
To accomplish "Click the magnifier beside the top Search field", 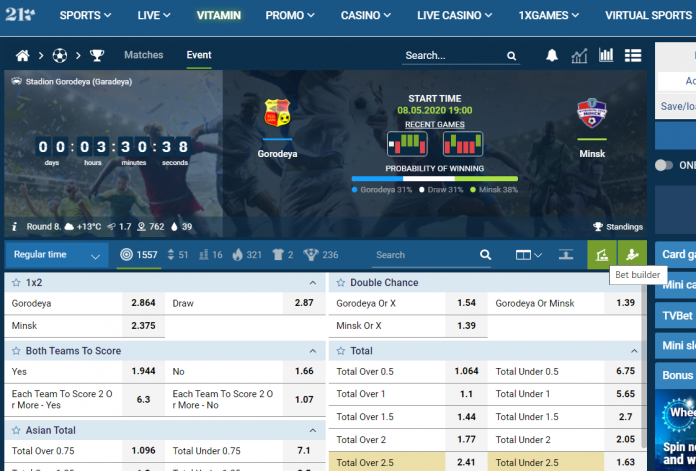I will pyautogui.click(x=511, y=56).
